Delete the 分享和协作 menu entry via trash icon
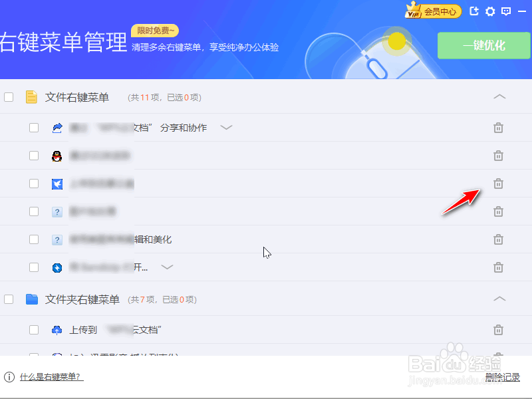 498,128
